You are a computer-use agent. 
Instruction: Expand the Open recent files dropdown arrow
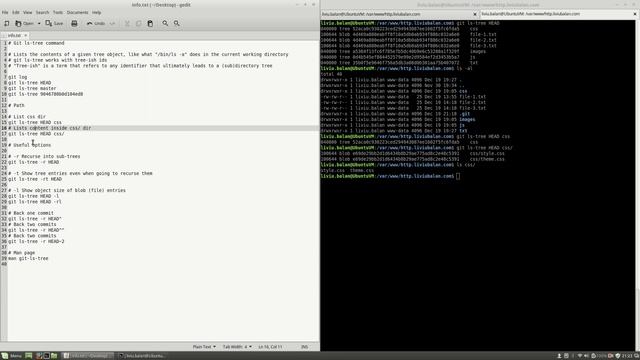click(x=39, y=24)
